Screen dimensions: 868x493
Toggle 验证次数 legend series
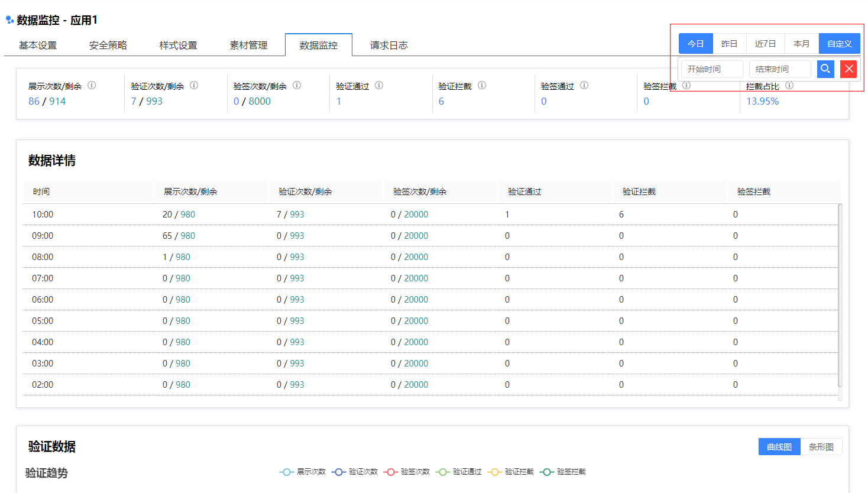355,472
